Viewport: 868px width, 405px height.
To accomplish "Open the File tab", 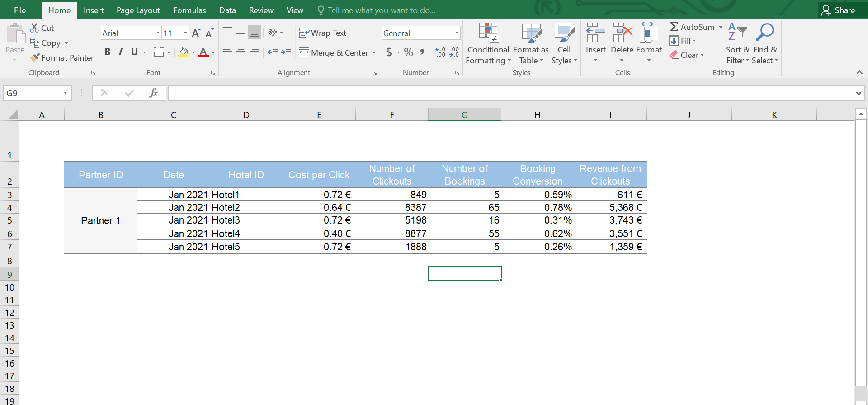I will (x=20, y=10).
